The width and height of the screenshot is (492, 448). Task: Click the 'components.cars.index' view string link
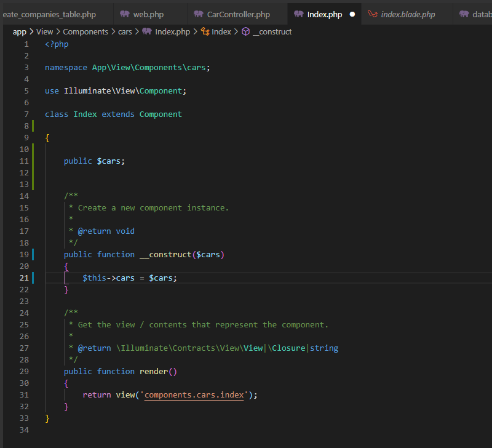[195, 395]
